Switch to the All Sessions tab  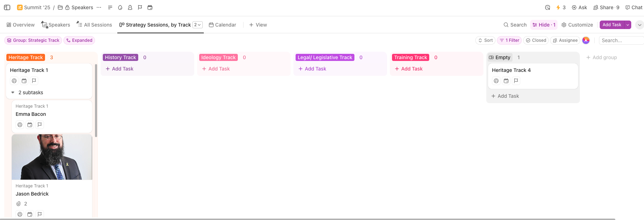[x=94, y=25]
